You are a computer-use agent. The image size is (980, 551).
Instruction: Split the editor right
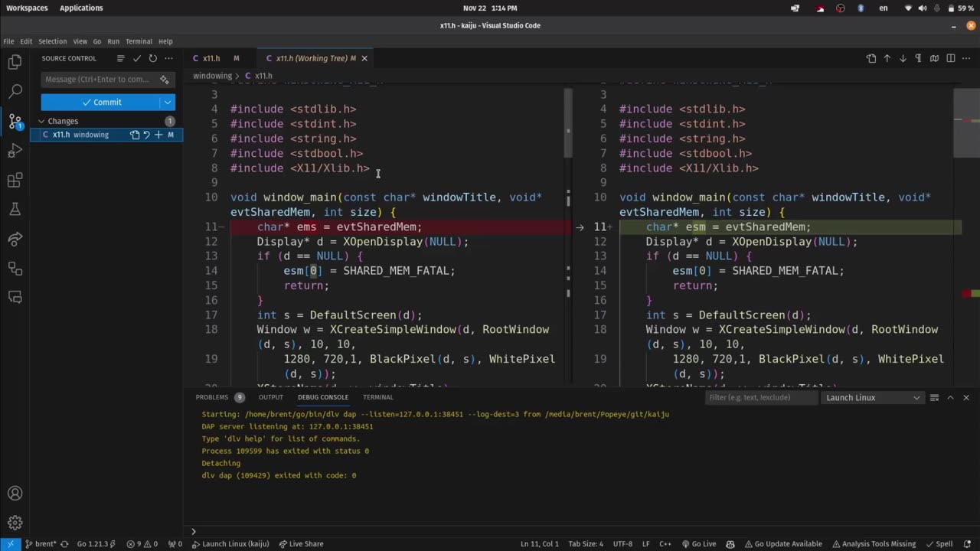click(x=951, y=58)
